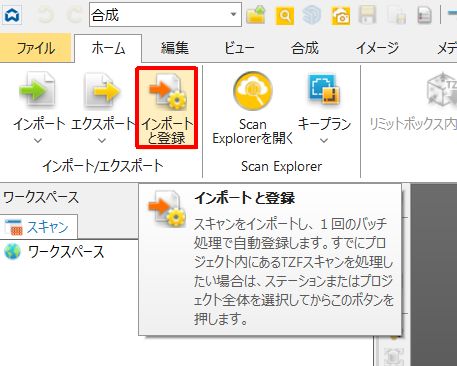The width and height of the screenshot is (457, 366).
Task: Switch to the イメージ tab
Action: click(x=377, y=48)
